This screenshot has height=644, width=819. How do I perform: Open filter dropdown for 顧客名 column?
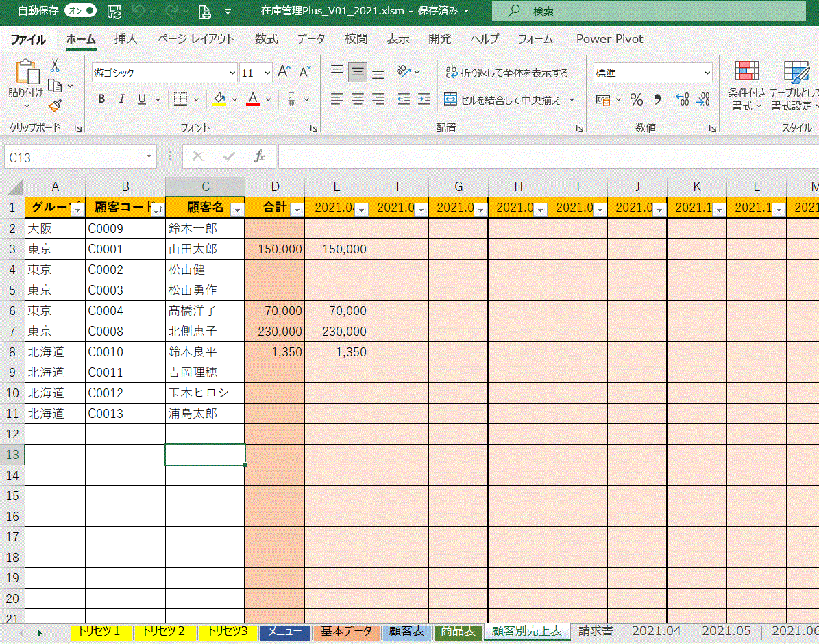point(237,210)
